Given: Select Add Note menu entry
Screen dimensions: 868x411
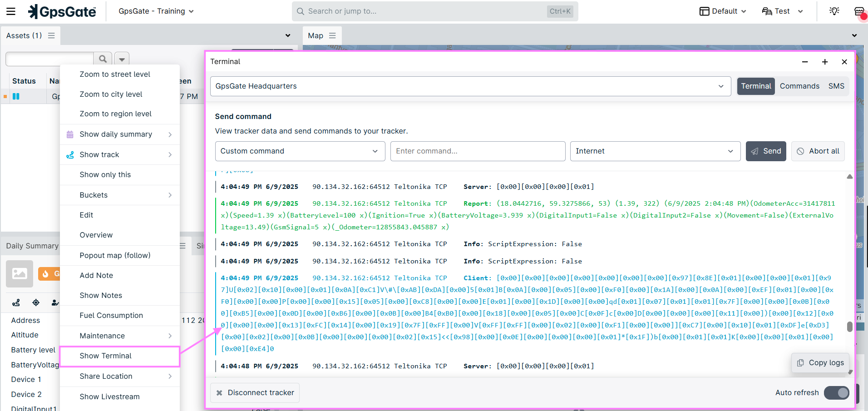Looking at the screenshot, I should (x=120, y=275).
